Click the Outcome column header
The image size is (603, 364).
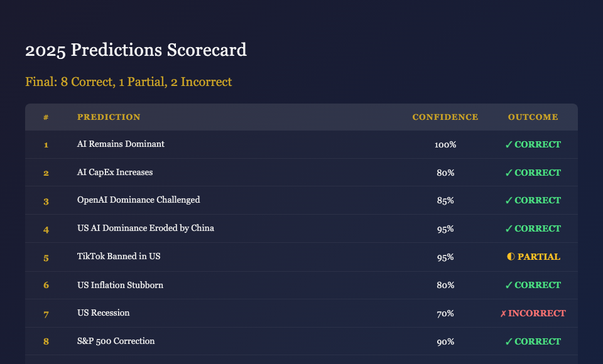click(x=533, y=117)
